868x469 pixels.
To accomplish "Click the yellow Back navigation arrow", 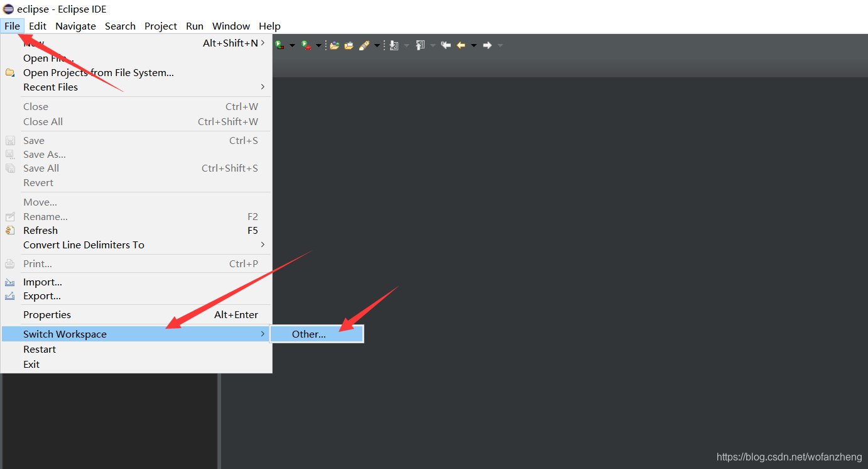I will point(461,45).
